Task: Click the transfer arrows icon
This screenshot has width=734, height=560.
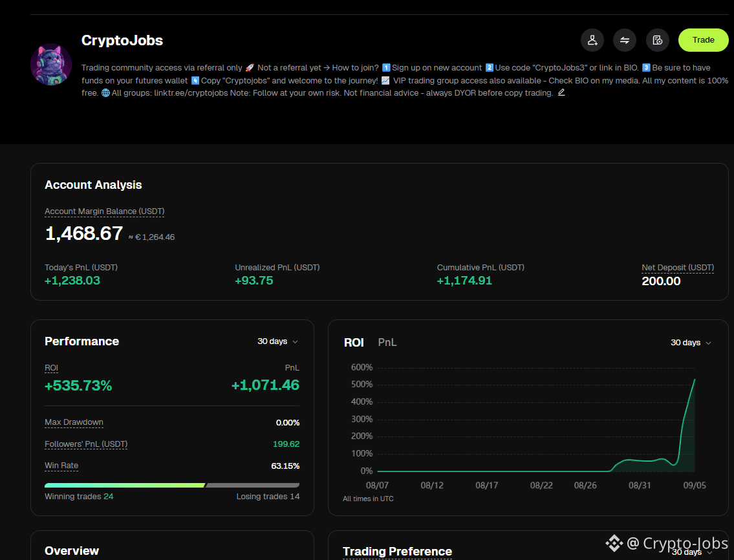Action: tap(625, 40)
